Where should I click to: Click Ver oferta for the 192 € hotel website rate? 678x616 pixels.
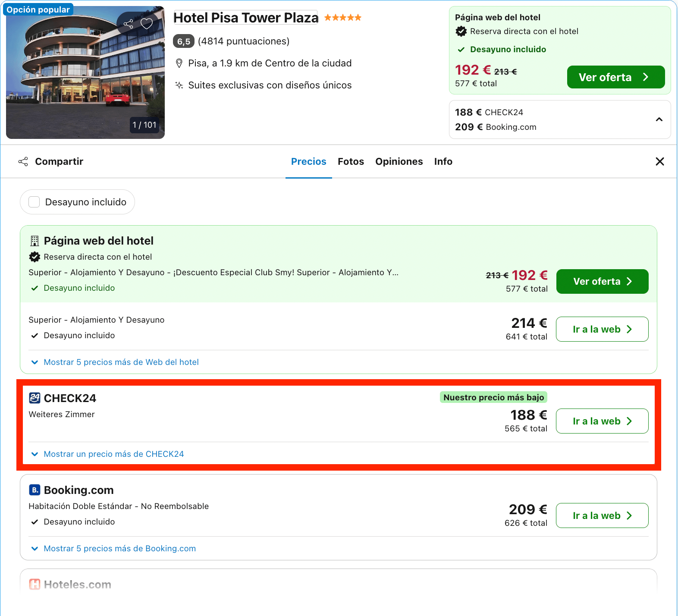(x=603, y=281)
